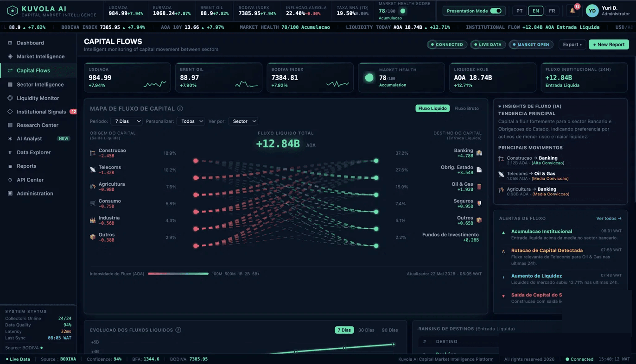Switch language to EN
Image resolution: width=636 pixels, height=364 pixels.
pos(536,11)
